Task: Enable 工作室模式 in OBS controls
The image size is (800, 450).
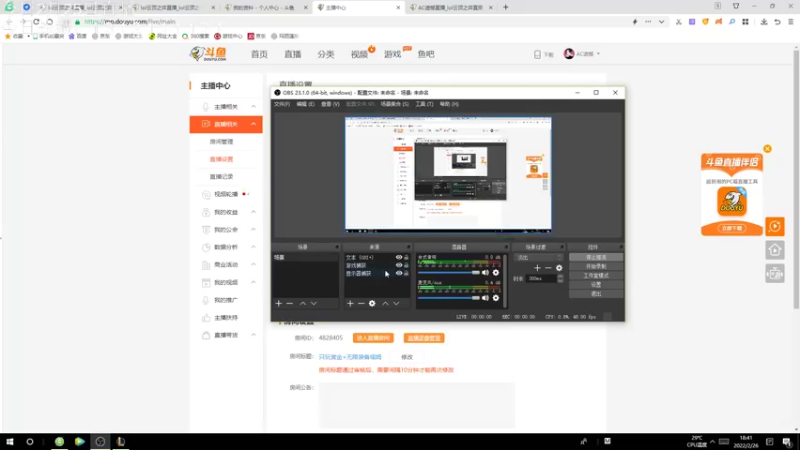Action: (596, 276)
